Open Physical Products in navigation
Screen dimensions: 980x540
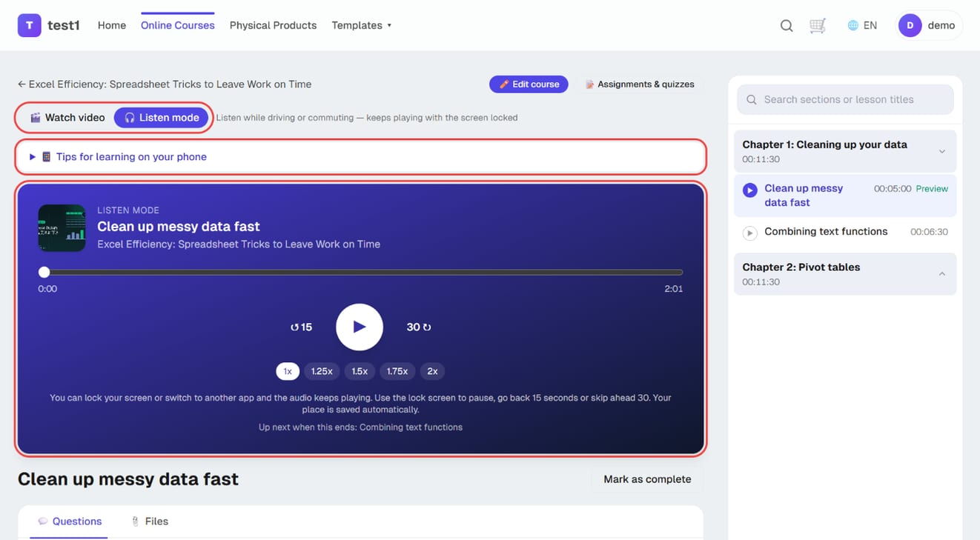tap(273, 25)
